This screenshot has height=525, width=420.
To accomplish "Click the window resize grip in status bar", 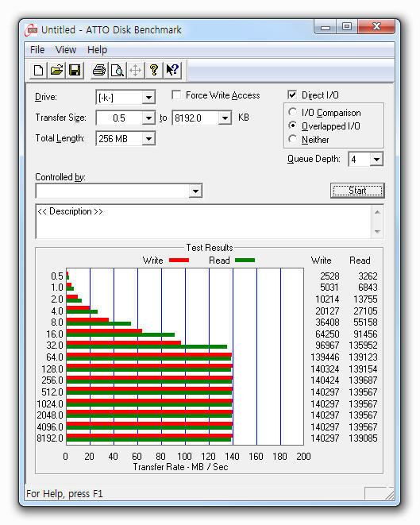I will (x=389, y=495).
